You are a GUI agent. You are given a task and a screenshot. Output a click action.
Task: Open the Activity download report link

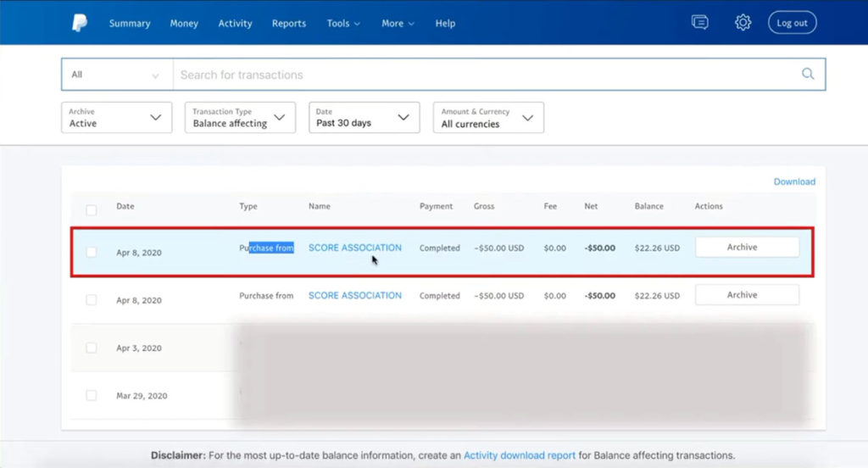point(520,455)
